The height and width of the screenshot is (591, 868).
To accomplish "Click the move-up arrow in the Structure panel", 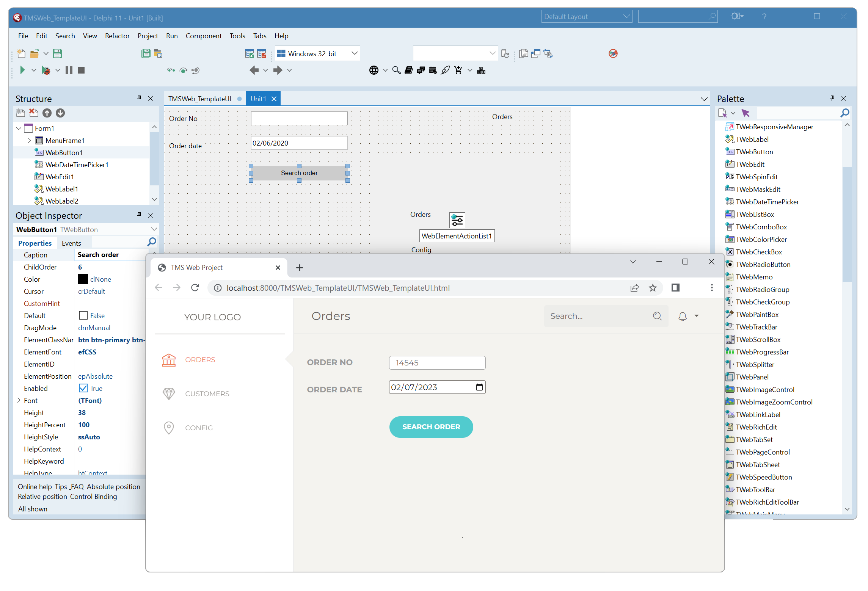I will coord(47,113).
